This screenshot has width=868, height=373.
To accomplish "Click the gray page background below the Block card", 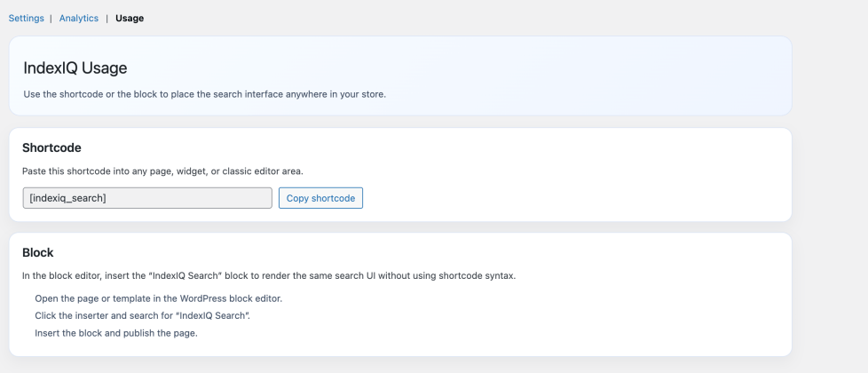I will 399,365.
